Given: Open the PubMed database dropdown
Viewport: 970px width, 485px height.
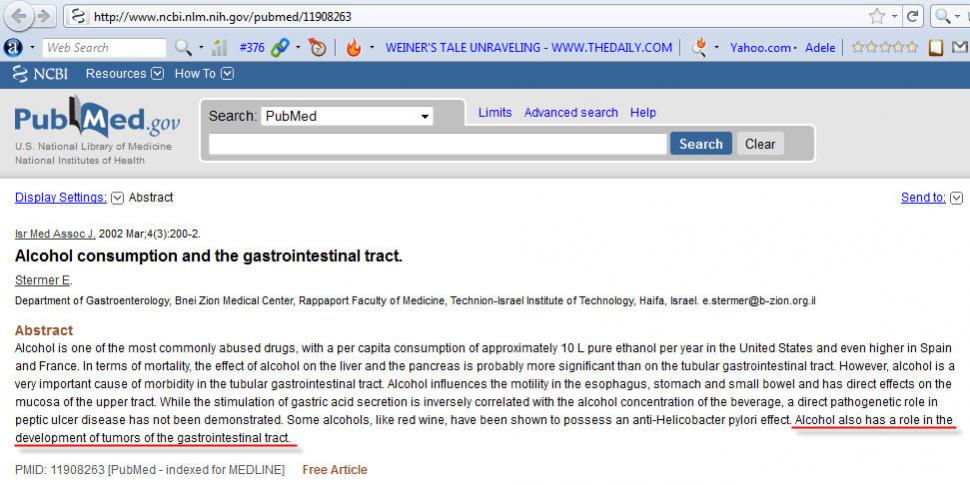Looking at the screenshot, I should [346, 116].
